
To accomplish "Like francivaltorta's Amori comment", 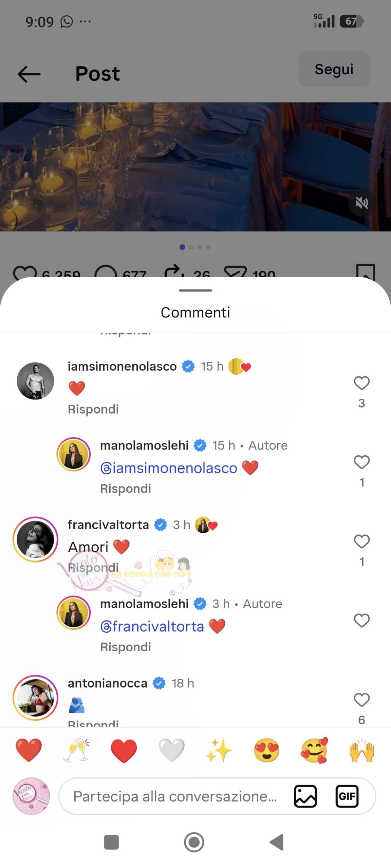I will 361,541.
